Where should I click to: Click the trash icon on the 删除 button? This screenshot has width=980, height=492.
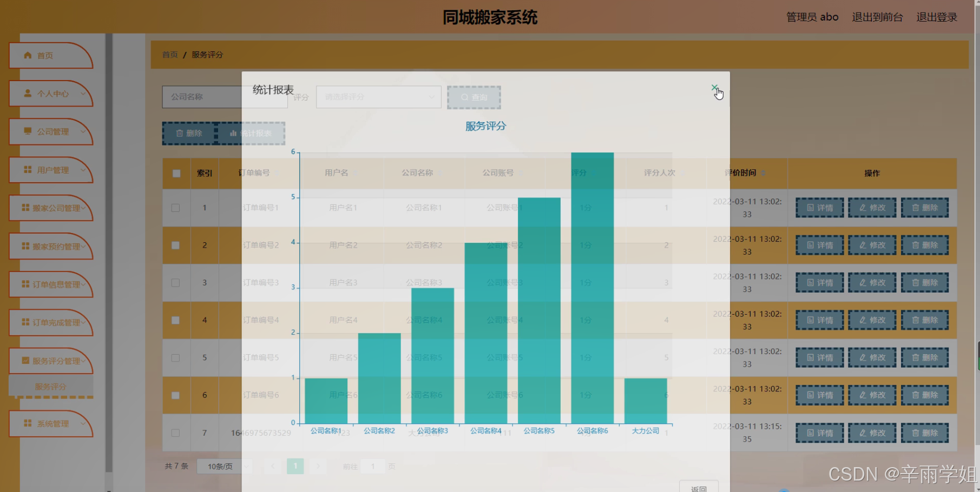pyautogui.click(x=181, y=133)
